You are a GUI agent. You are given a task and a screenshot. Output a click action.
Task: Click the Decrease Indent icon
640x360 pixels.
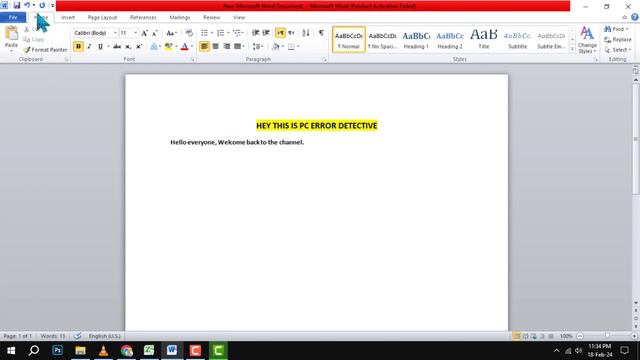coord(255,33)
